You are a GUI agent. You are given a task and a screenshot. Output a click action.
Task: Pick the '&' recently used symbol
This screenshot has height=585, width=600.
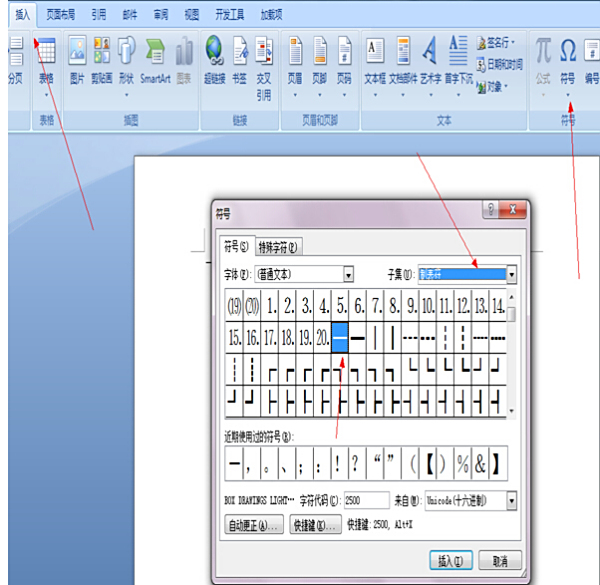(x=480, y=463)
